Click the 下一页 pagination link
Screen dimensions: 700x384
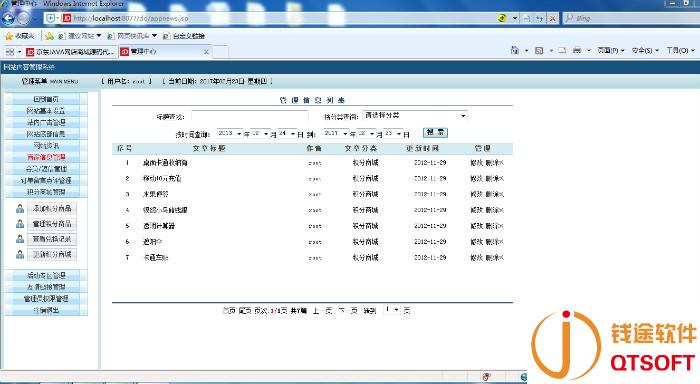click(x=348, y=310)
